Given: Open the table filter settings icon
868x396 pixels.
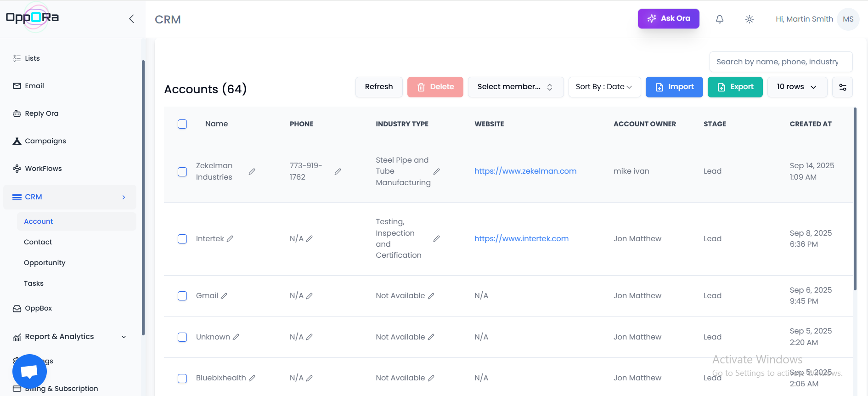Looking at the screenshot, I should click(842, 87).
